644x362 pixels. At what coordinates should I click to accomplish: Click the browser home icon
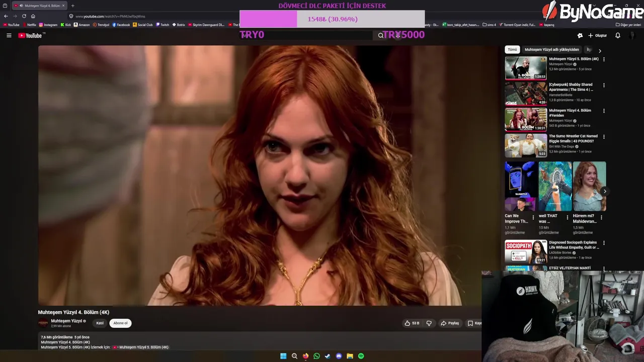[33, 16]
